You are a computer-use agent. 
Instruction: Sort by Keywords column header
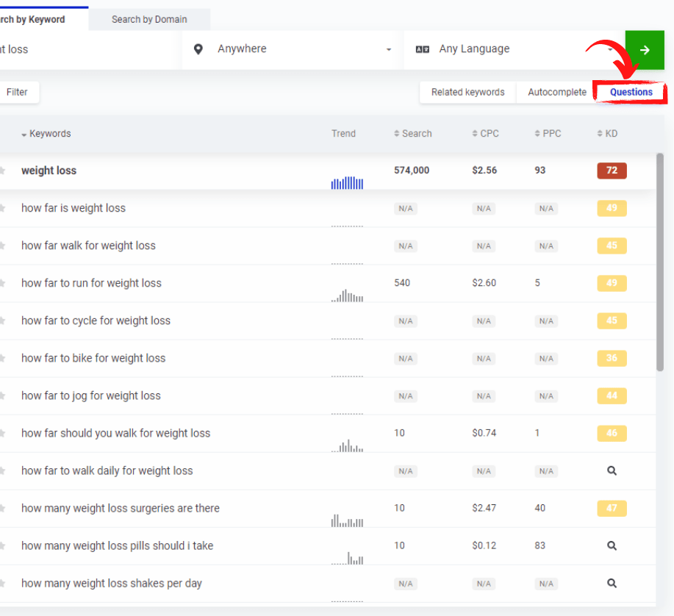[x=49, y=134]
